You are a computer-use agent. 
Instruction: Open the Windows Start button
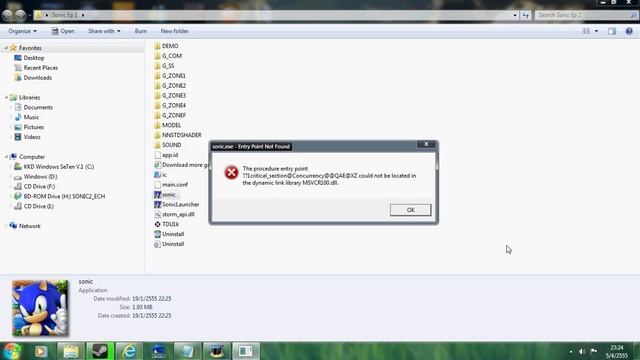(12, 351)
